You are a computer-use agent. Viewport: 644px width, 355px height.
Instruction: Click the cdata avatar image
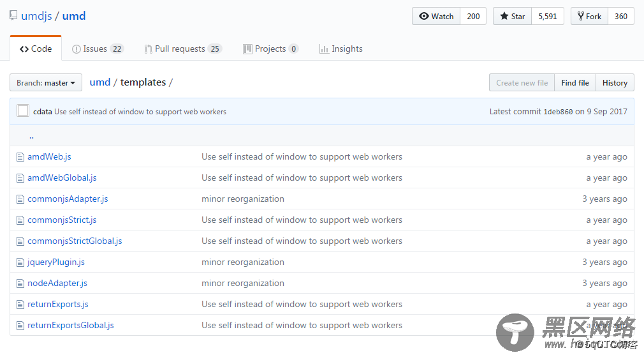click(x=23, y=110)
